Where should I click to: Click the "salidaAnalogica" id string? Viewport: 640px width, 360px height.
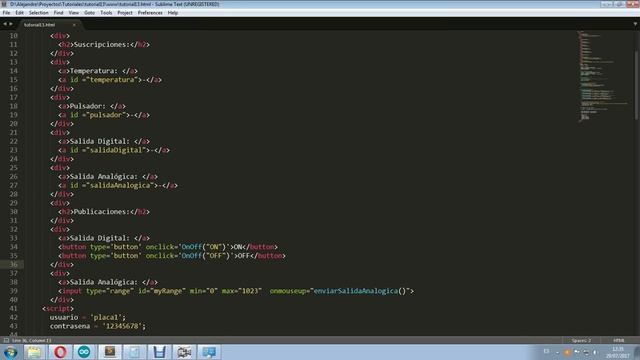coord(120,185)
